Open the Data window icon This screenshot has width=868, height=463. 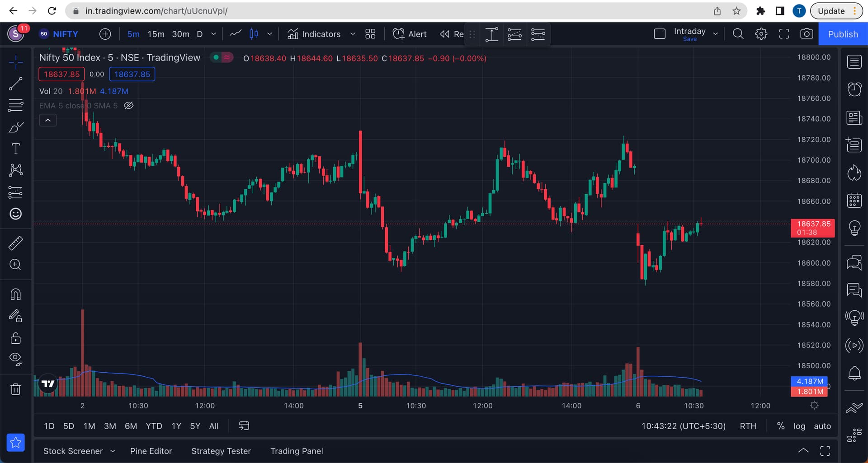(854, 145)
